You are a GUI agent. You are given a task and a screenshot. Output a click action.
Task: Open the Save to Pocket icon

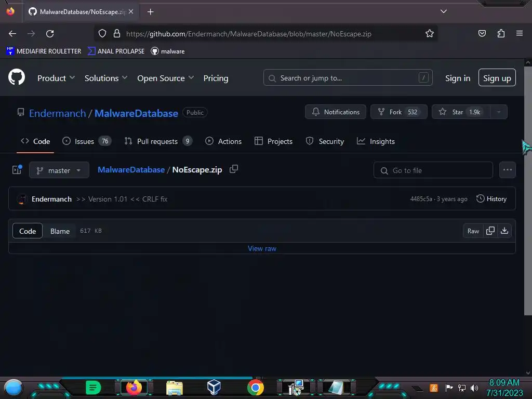point(482,33)
